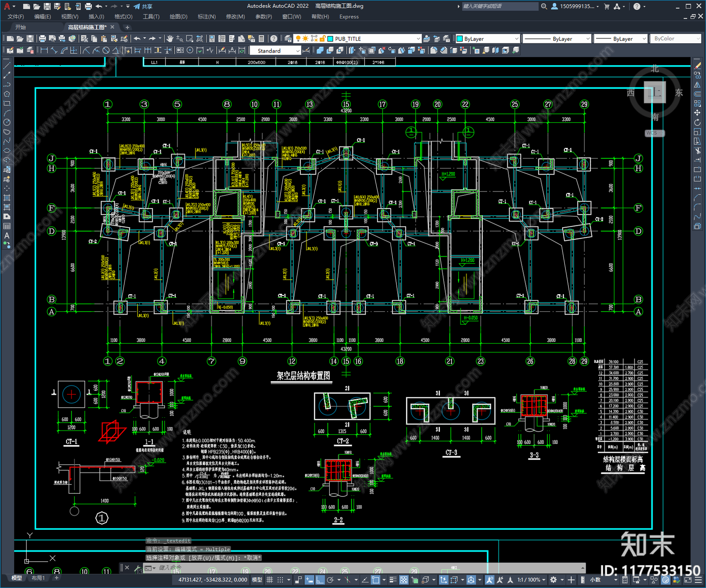
Task: Toggle transparency display in status bar
Action: (x=403, y=580)
